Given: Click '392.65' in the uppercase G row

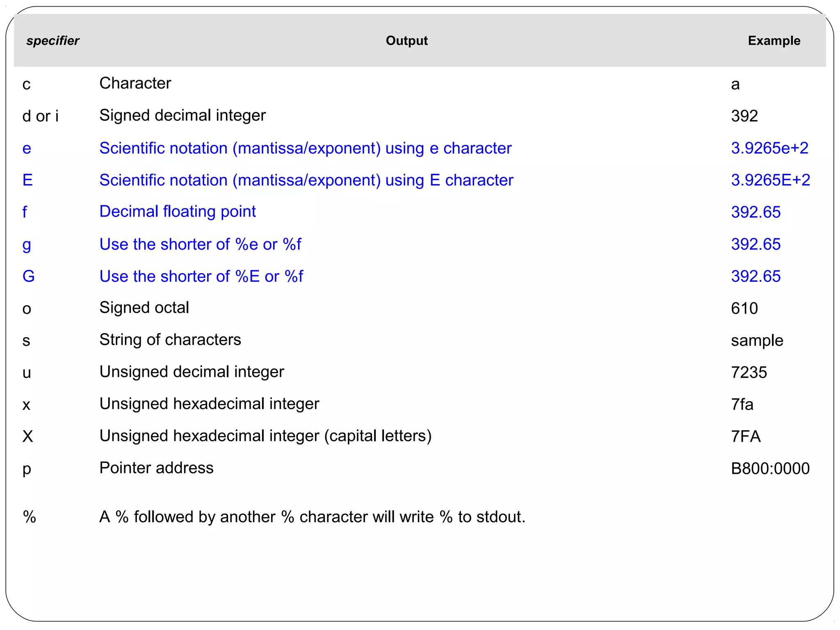Looking at the screenshot, I should click(756, 276).
